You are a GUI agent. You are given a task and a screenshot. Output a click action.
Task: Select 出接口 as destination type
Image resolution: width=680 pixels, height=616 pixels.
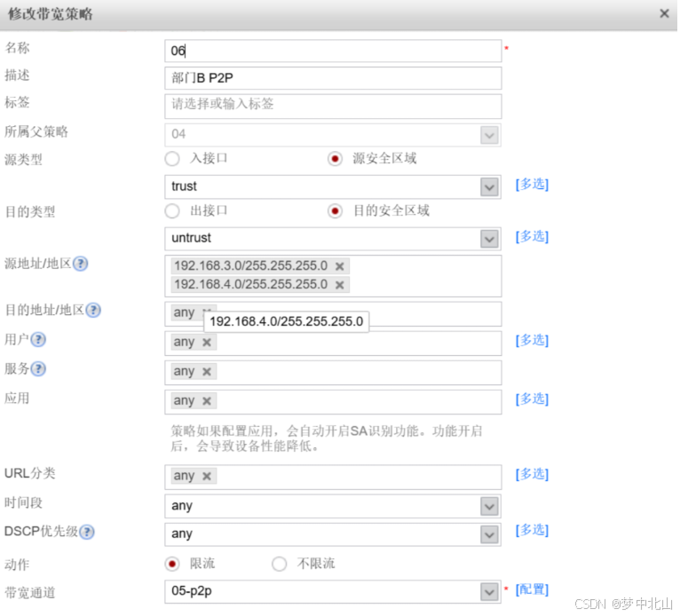[172, 211]
